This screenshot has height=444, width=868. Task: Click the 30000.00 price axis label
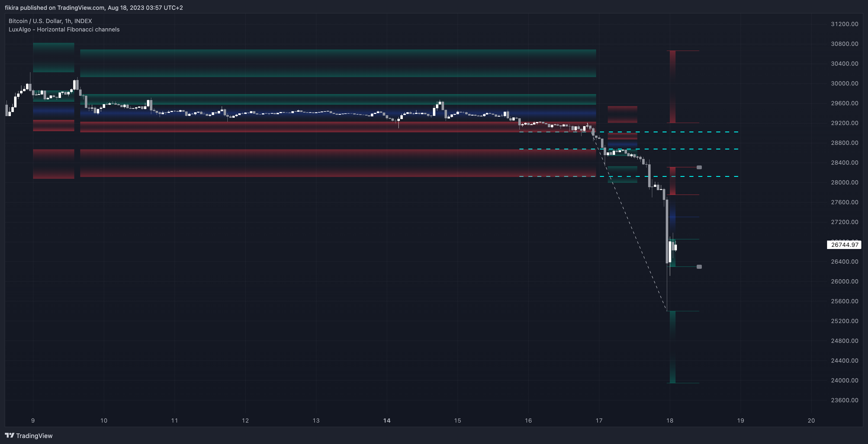844,83
